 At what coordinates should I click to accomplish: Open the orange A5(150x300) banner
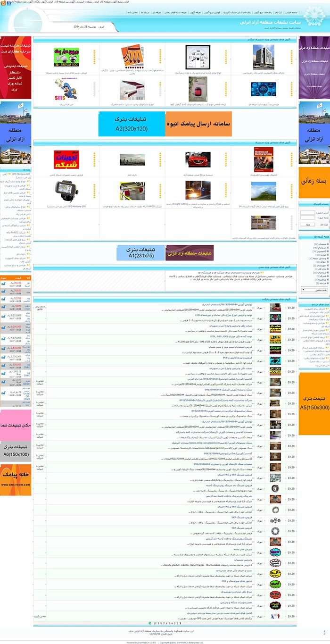(314, 404)
